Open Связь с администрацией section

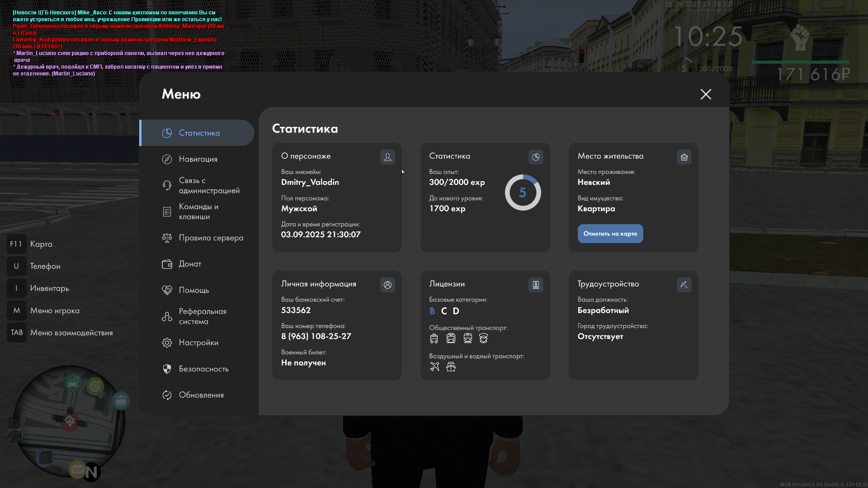[x=208, y=185]
